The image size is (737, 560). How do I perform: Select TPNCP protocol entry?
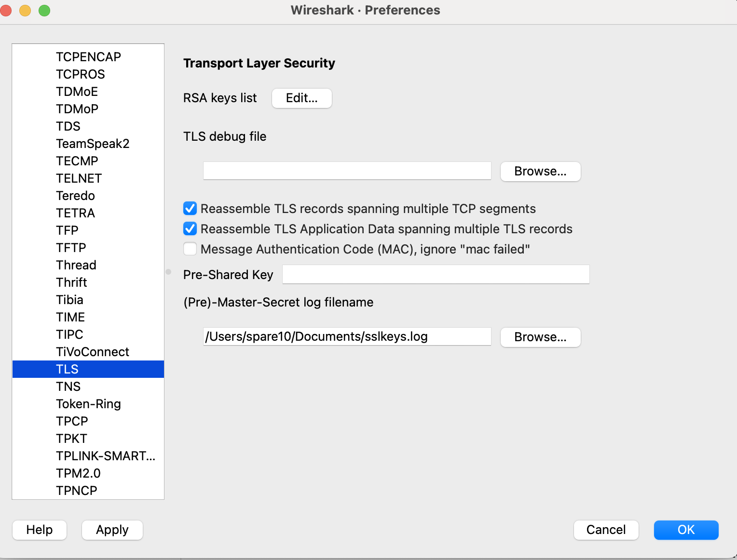point(88,491)
